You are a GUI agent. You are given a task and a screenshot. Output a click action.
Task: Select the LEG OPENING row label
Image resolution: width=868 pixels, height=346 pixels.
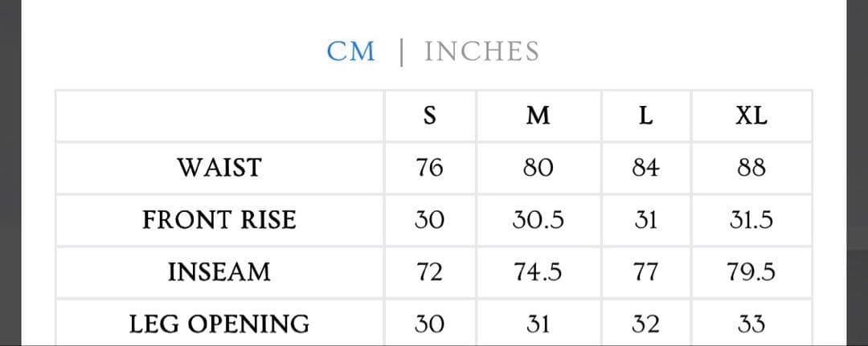(219, 324)
